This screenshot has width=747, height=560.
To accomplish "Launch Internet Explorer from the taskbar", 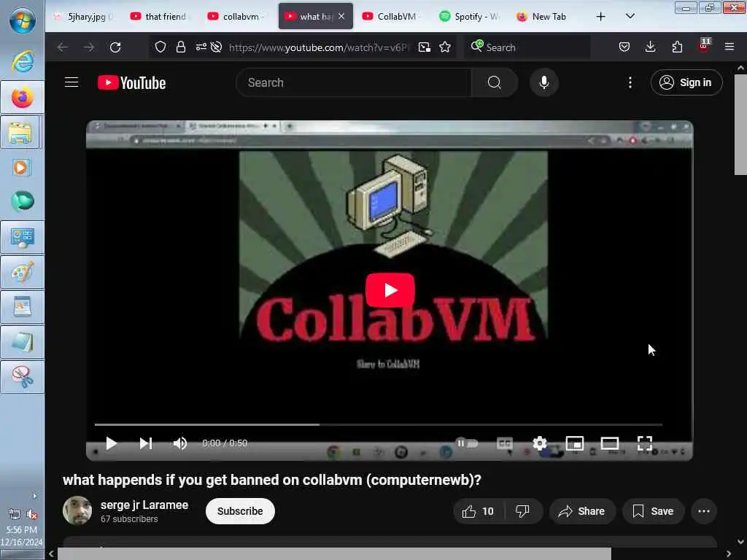I will click(x=23, y=61).
